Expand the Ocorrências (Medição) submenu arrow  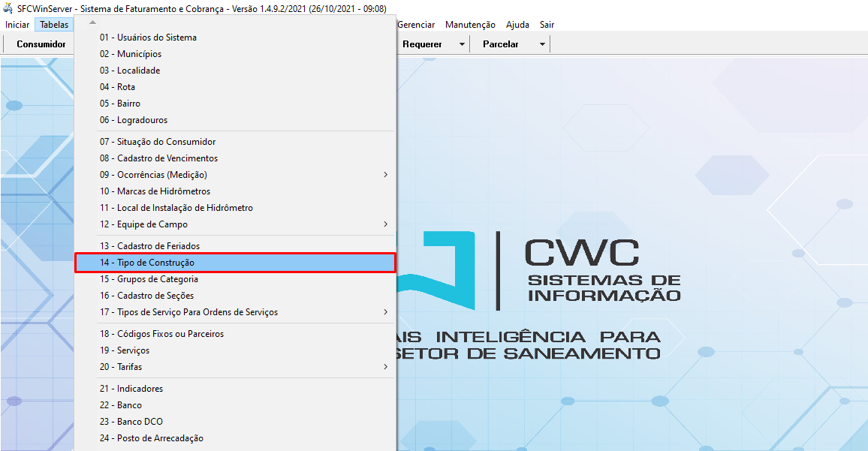tap(385, 175)
